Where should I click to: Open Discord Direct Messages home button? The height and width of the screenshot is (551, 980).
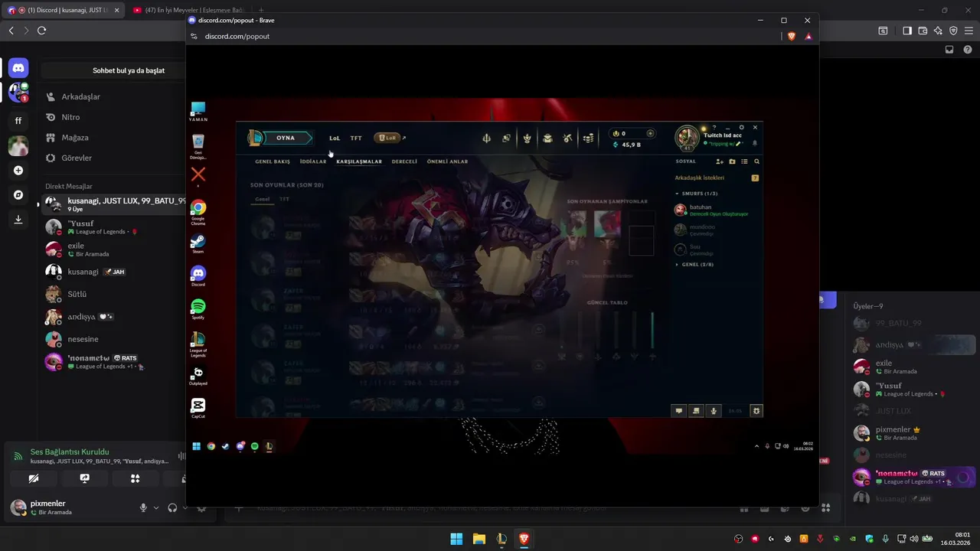[18, 68]
